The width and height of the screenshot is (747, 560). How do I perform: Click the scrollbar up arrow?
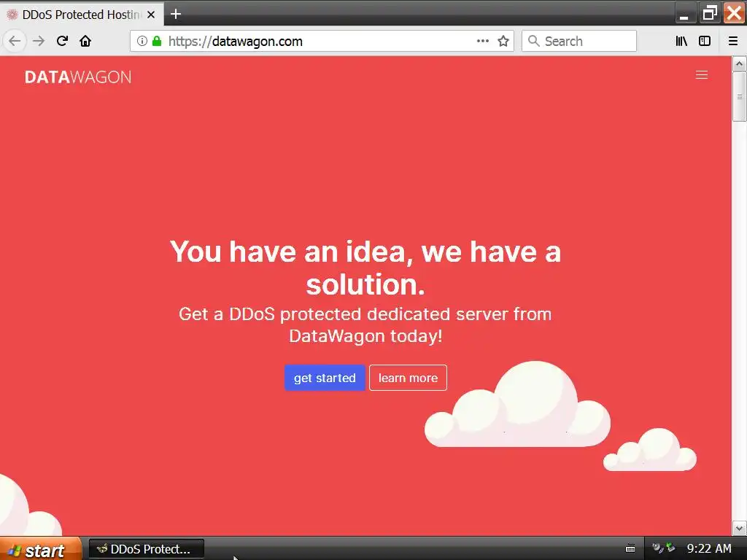pos(739,63)
